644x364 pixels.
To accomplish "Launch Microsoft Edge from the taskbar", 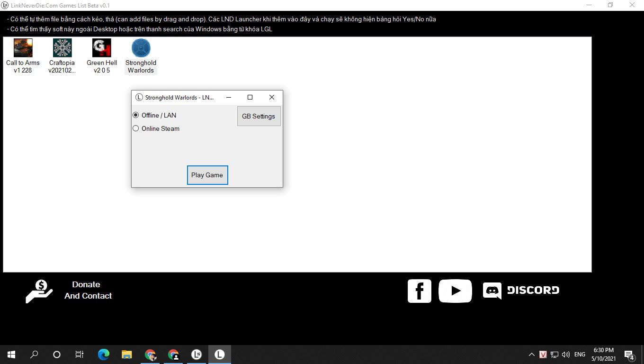I will [x=104, y=355].
